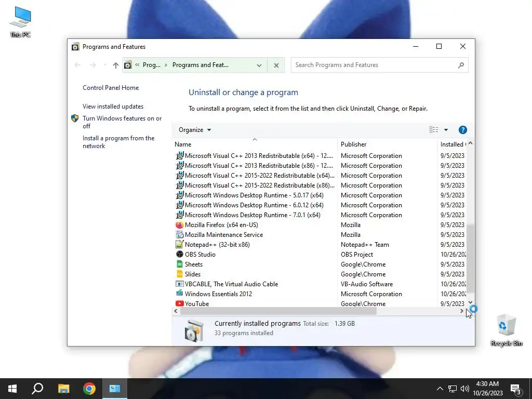532x399 pixels.
Task: Sort by the Name column header
Action: coord(255,144)
